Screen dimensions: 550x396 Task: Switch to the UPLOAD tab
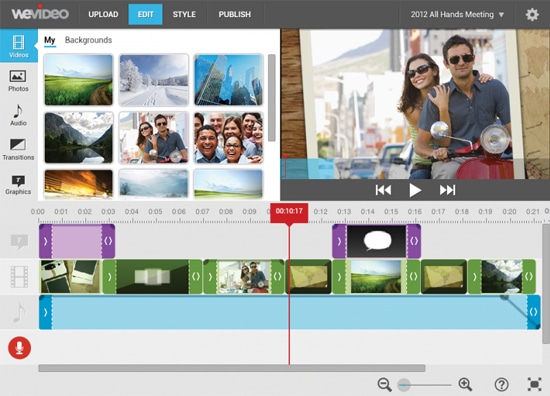tap(103, 14)
